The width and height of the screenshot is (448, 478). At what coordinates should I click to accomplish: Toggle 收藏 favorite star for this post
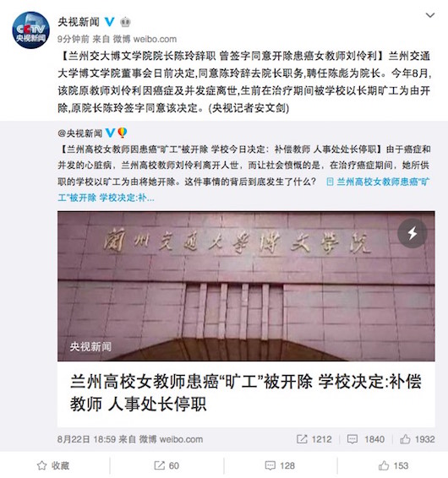(x=53, y=465)
